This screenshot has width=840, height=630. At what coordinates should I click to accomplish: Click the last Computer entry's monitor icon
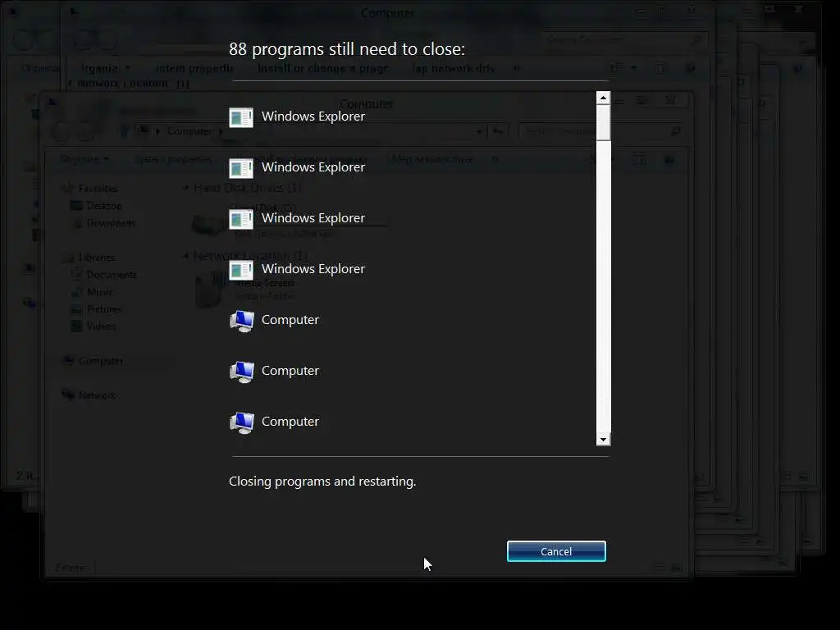(x=242, y=422)
